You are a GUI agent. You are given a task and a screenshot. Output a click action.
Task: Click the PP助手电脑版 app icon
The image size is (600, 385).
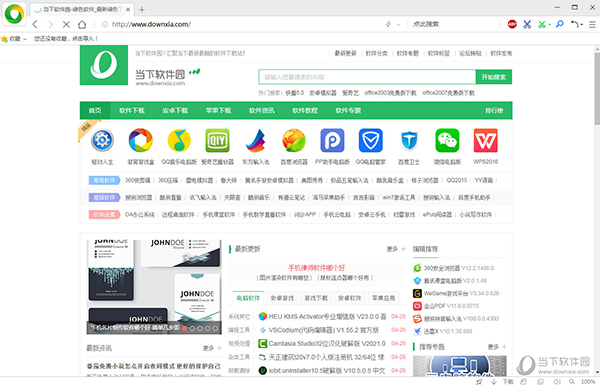(332, 140)
